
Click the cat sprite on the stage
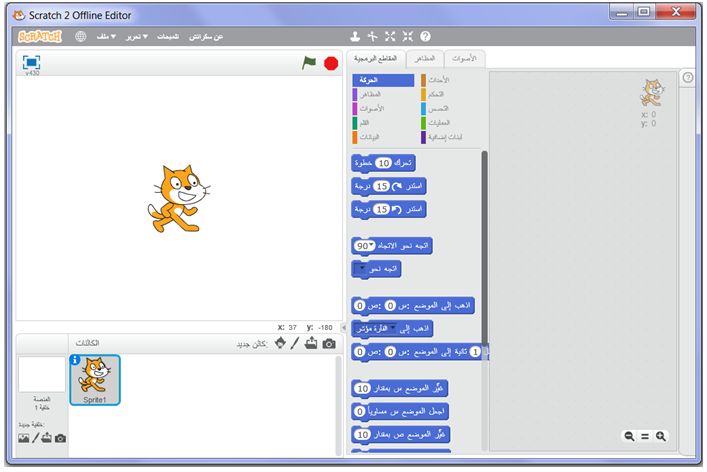pos(179,199)
